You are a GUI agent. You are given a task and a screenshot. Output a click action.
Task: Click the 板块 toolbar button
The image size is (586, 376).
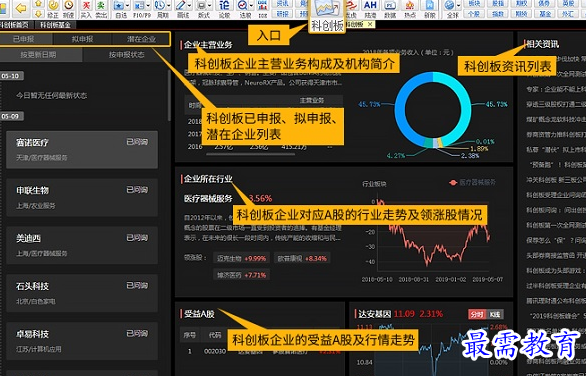pyautogui.click(x=474, y=3)
